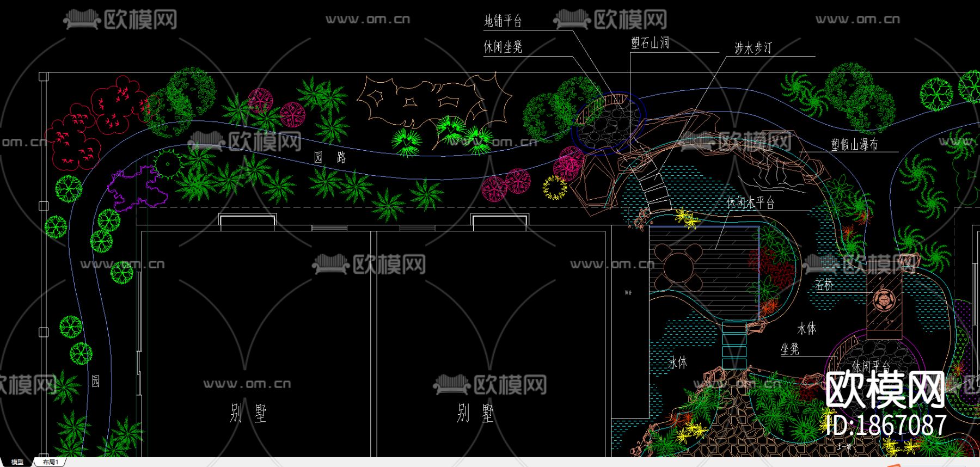
Task: Select the 坐凳 callout text
Action: point(790,349)
